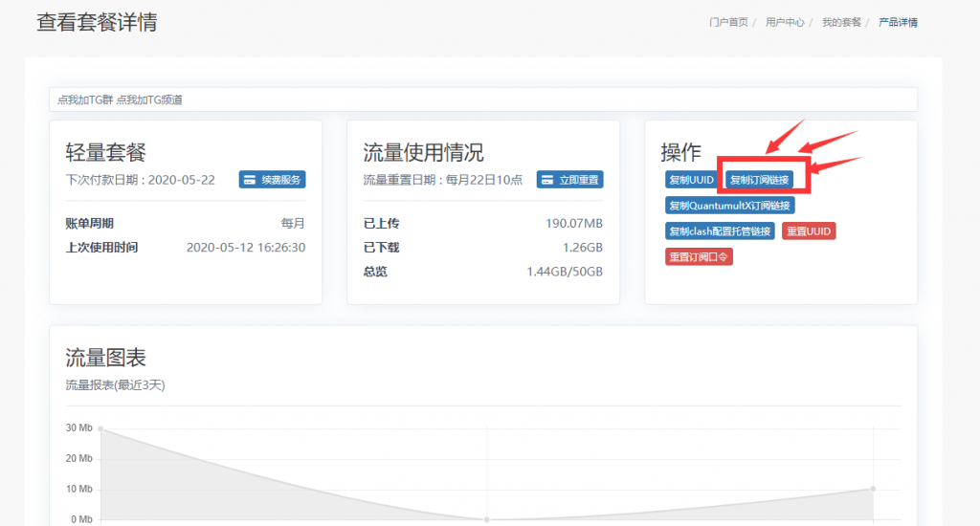Open the 点我加TG频道 link
This screenshot has height=526, width=980.
point(149,100)
